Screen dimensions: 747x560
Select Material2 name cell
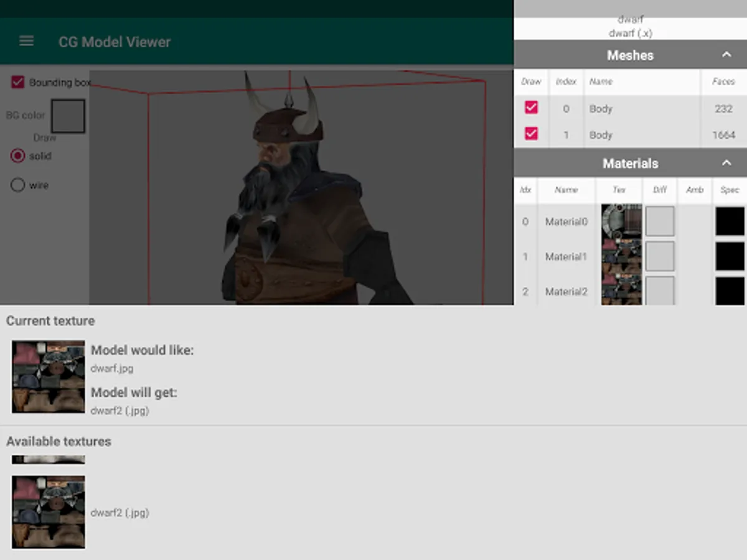[566, 291]
